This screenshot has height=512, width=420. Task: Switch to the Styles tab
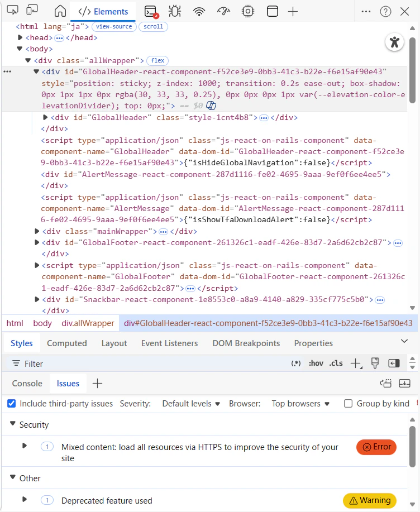point(22,343)
